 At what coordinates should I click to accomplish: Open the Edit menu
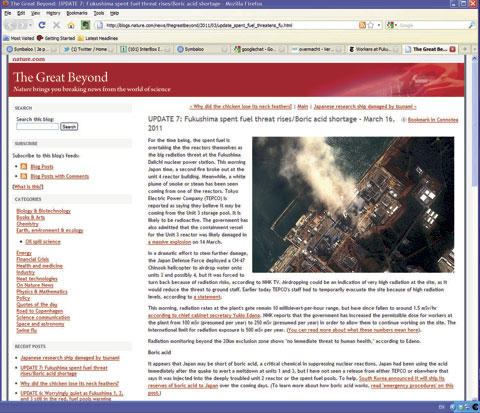[21, 13]
